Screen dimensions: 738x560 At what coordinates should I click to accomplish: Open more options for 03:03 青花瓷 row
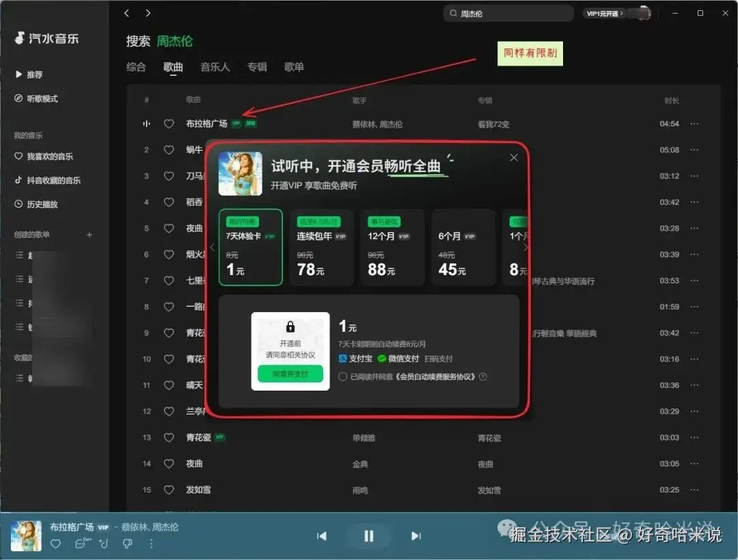tap(694, 437)
